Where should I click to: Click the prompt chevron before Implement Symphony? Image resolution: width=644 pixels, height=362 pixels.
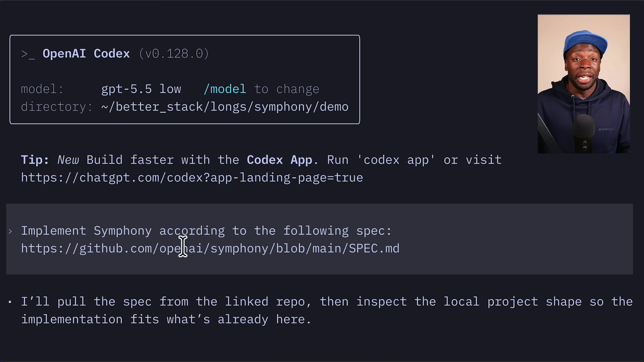(10, 231)
